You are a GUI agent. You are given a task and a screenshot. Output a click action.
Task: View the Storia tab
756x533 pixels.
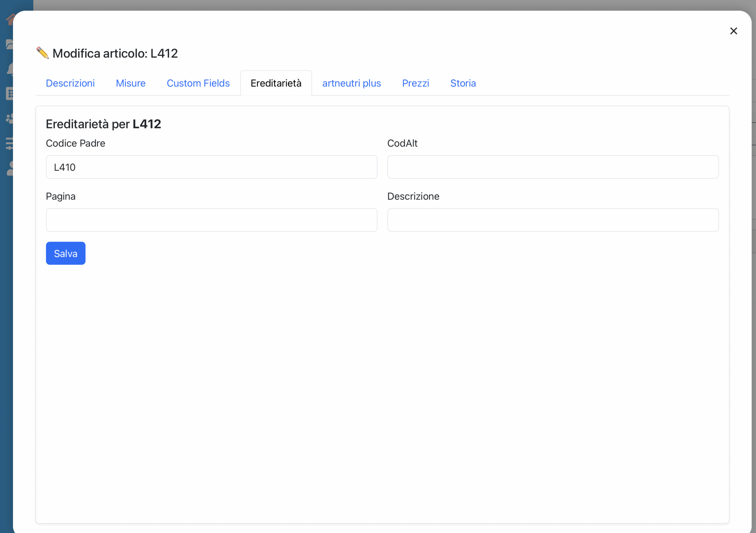(x=463, y=83)
